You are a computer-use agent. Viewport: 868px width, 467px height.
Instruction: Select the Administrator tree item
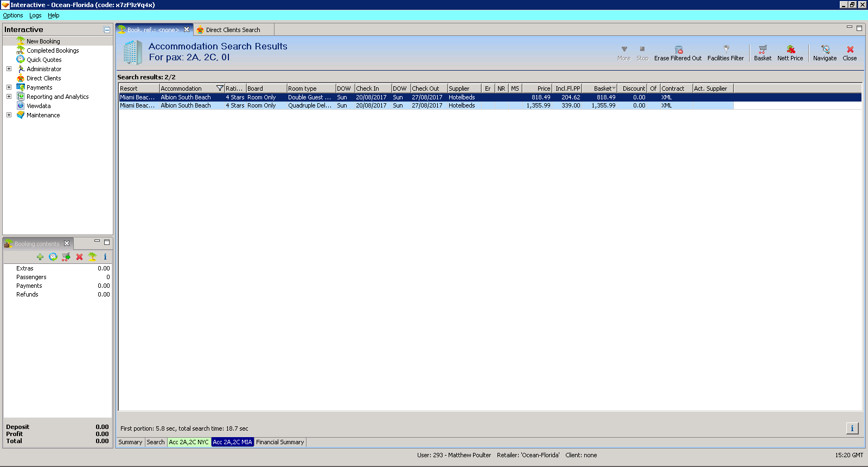[44, 69]
